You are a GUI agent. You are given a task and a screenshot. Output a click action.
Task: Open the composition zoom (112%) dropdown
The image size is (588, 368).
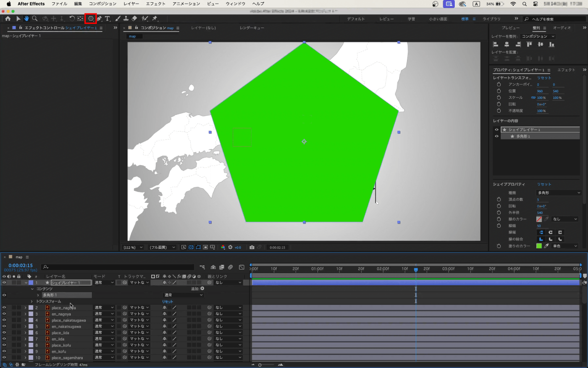[x=133, y=247]
